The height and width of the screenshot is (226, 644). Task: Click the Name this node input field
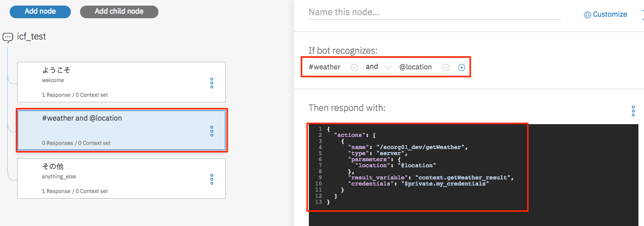coord(434,12)
